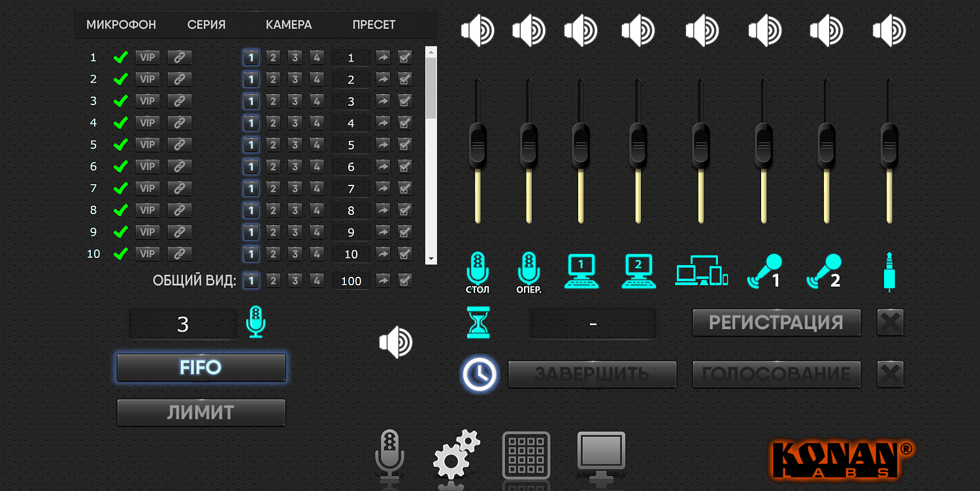This screenshot has height=491, width=980.
Task: Click the audio jack input icon
Action: (889, 271)
